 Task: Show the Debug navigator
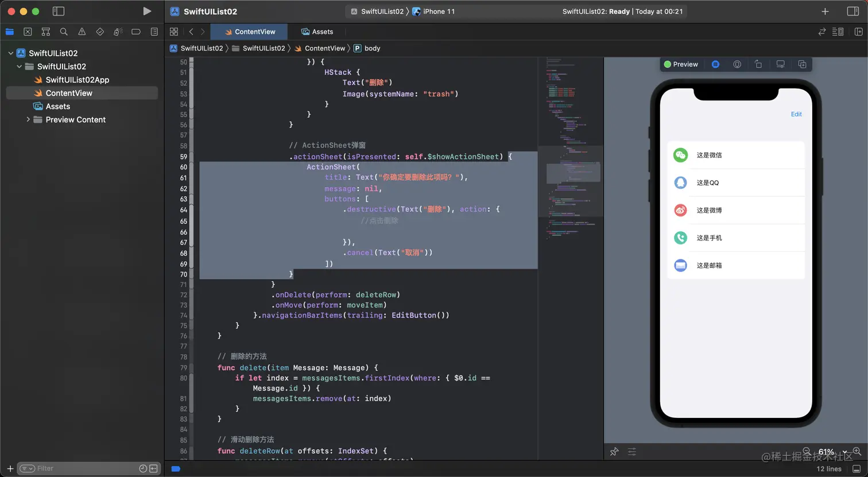pos(118,32)
